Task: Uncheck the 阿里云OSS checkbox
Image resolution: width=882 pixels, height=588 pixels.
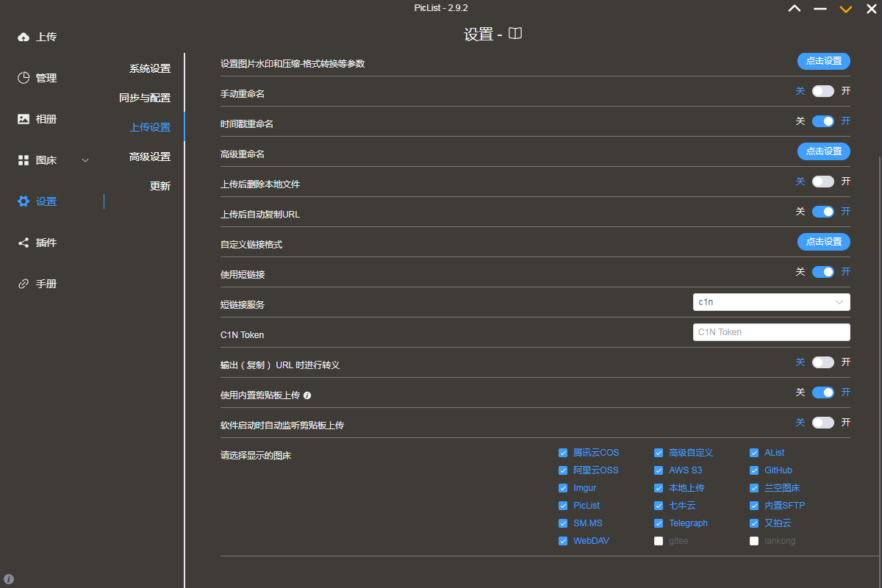Action: 563,470
